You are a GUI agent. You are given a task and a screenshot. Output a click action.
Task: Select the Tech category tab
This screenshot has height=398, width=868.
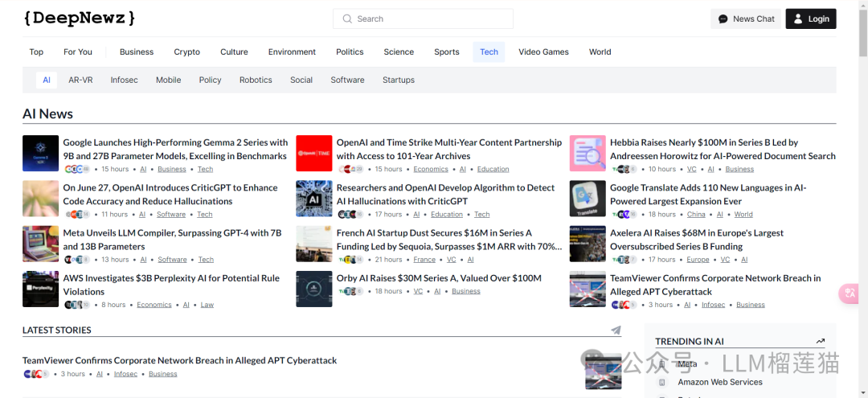click(489, 52)
